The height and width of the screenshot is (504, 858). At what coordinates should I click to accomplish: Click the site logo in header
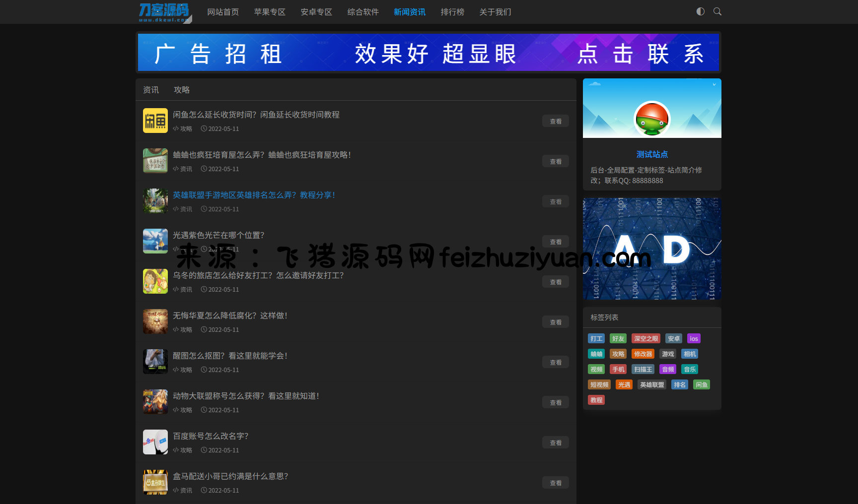click(x=164, y=12)
